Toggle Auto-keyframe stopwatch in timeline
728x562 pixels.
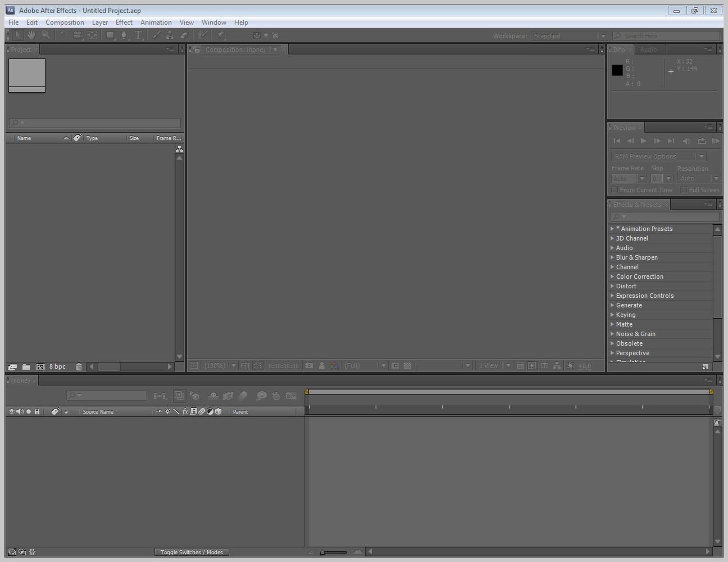[276, 396]
